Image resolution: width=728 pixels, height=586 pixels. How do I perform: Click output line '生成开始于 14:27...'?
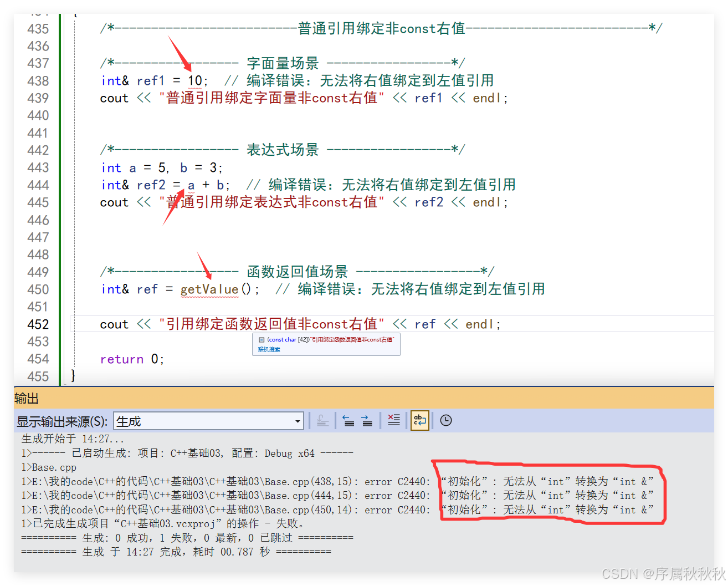(x=73, y=439)
